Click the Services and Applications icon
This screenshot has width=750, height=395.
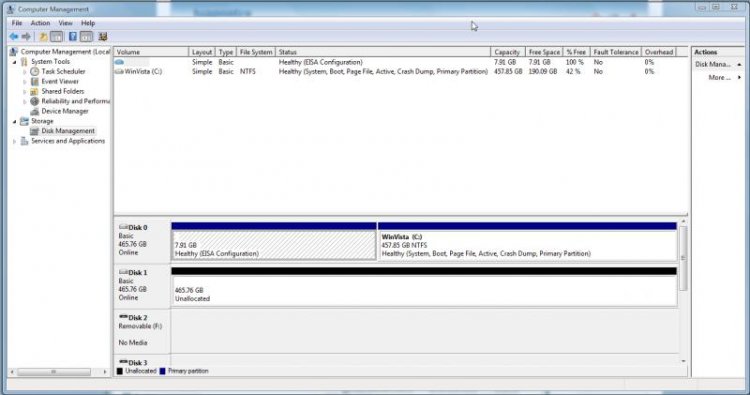tap(24, 141)
